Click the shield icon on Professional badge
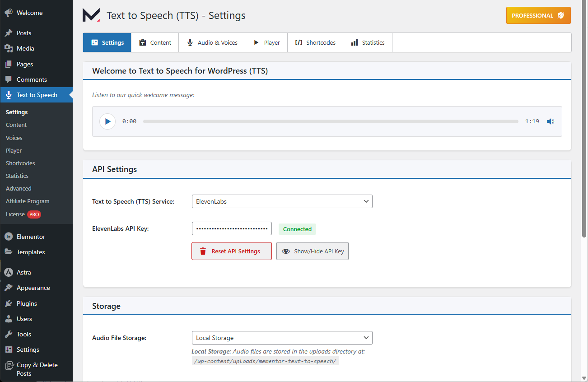Viewport: 588px width, 382px height. pos(561,15)
